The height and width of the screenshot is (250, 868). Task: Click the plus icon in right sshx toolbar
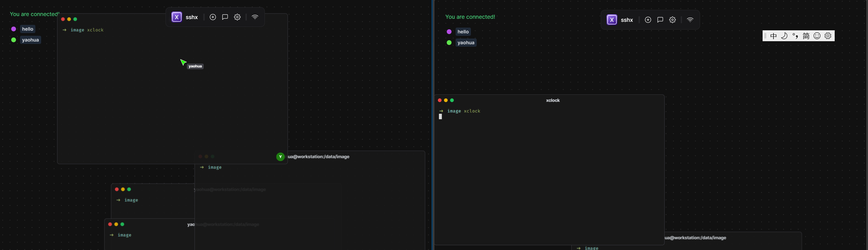coord(648,20)
